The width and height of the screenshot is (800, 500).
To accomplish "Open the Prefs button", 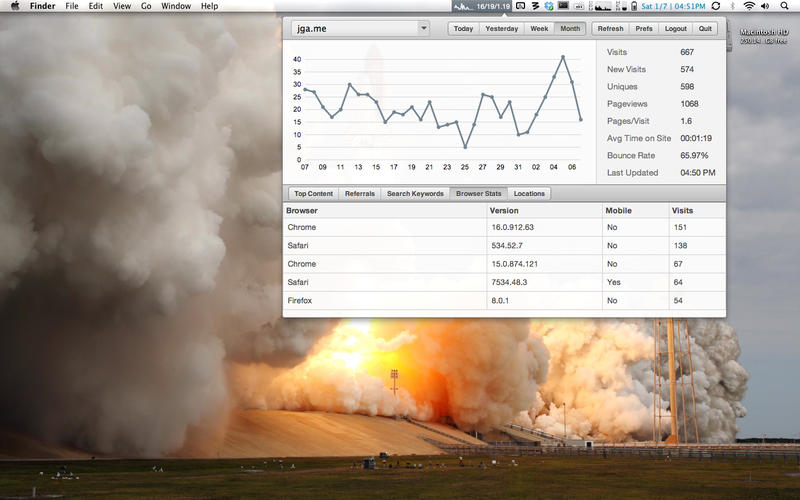I will (x=644, y=29).
